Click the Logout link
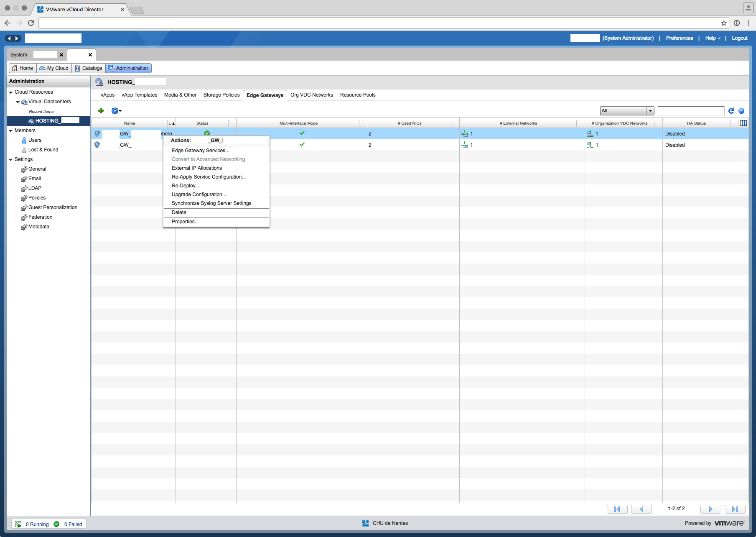This screenshot has width=756, height=537. (x=739, y=38)
